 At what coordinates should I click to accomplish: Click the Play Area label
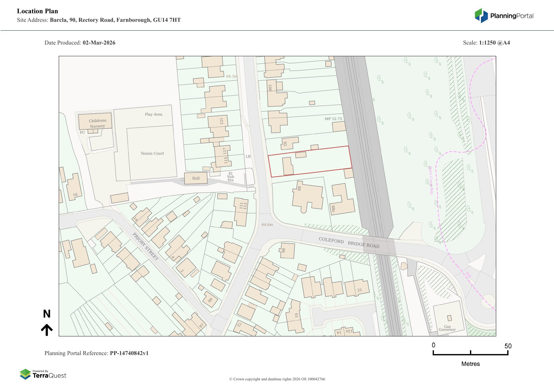(x=154, y=114)
